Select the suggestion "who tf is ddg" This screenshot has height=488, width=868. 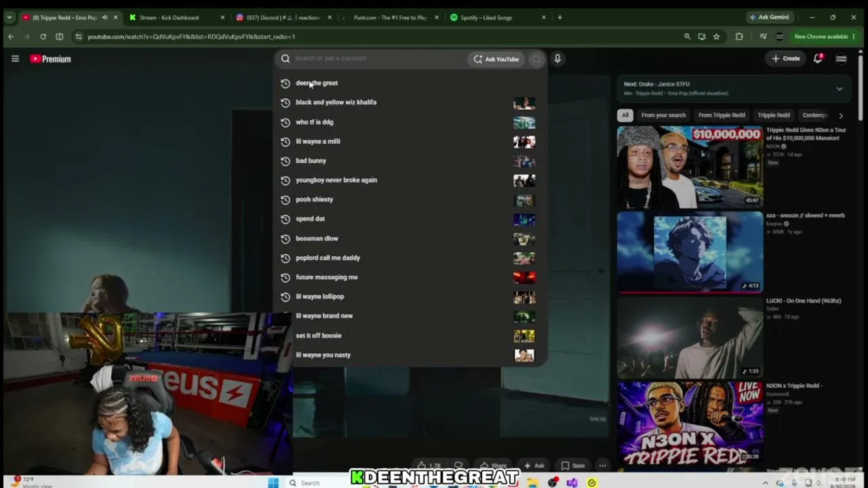pyautogui.click(x=314, y=122)
